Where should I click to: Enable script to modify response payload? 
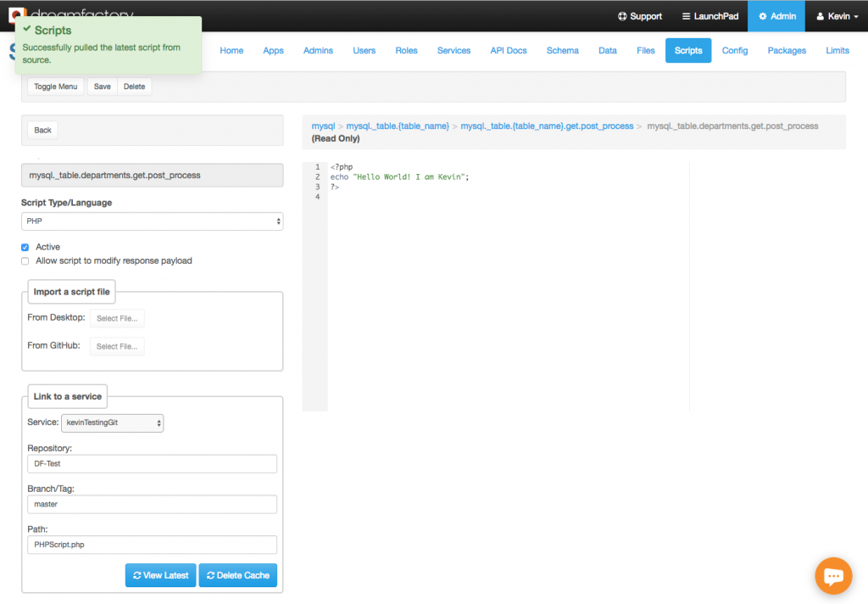pos(25,260)
